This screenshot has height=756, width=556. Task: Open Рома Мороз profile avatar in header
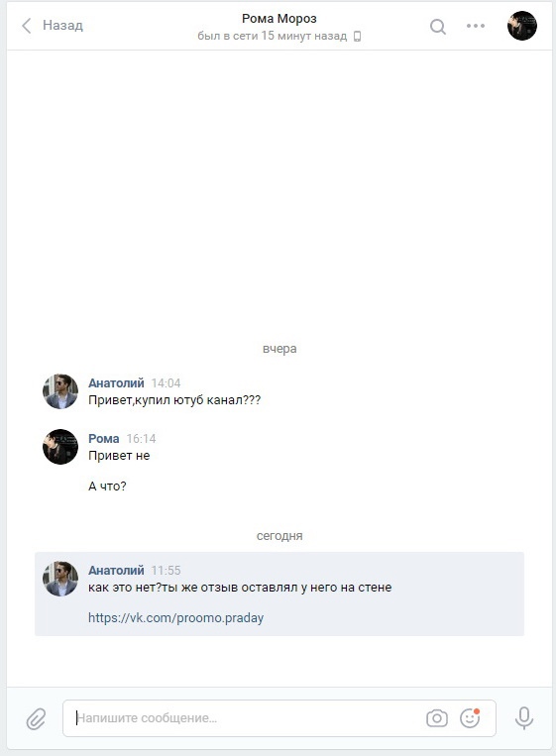522,26
